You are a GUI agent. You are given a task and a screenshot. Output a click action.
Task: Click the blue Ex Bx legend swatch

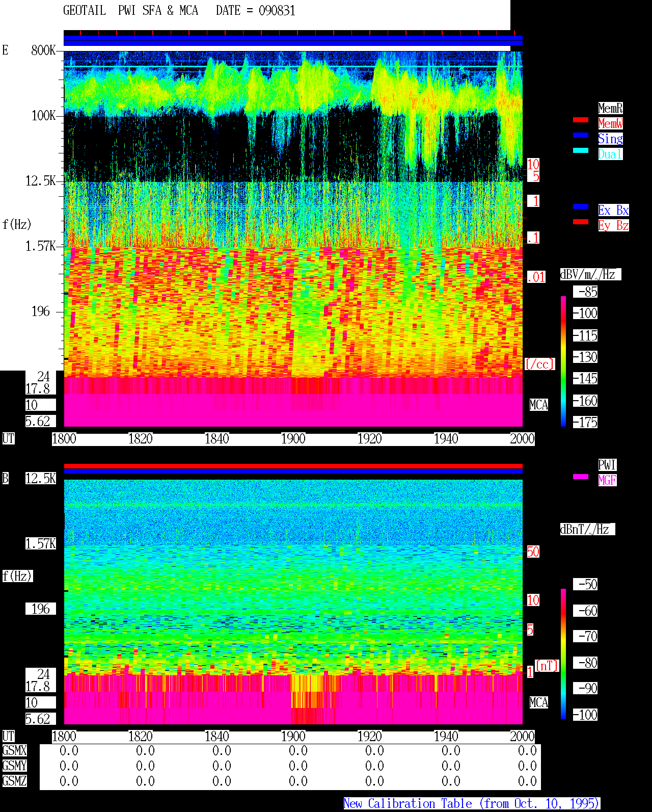point(581,206)
